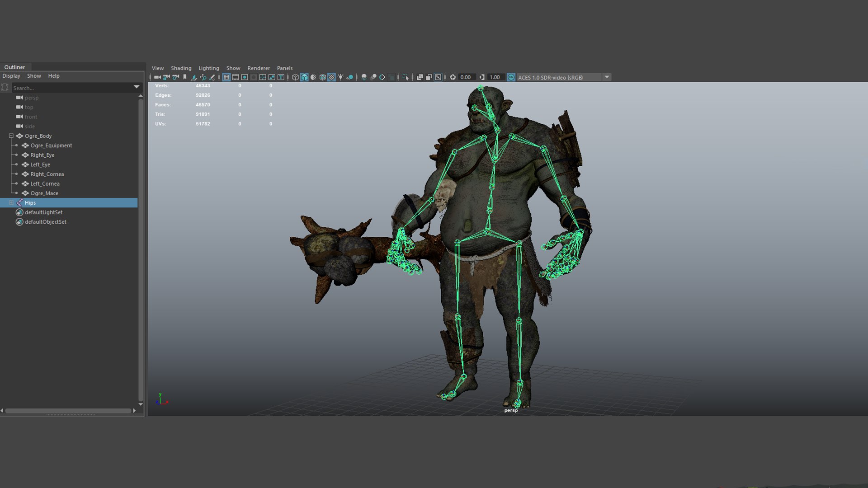Select Right_Cornea in the Outliner

click(x=47, y=174)
